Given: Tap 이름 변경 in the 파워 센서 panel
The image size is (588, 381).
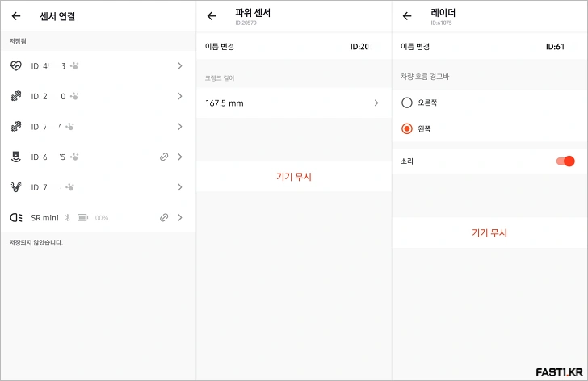Looking at the screenshot, I should pos(220,47).
